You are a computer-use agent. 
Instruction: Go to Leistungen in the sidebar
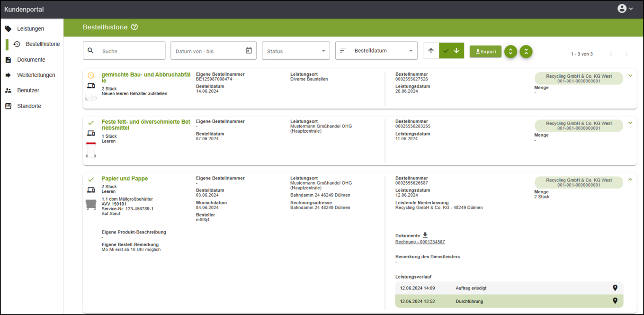tap(30, 29)
